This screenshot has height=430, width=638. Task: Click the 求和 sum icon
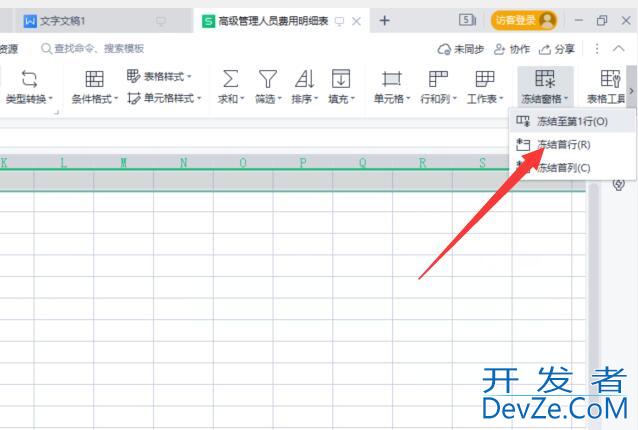[230, 79]
